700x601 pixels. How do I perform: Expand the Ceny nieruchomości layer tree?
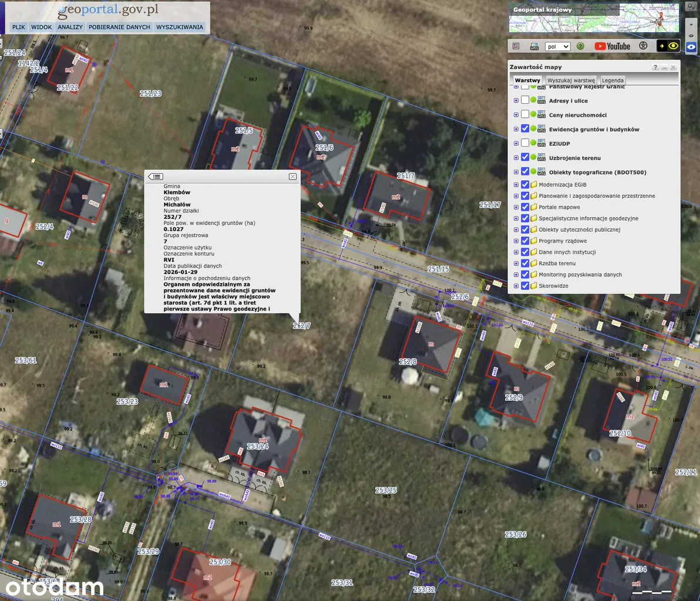tap(516, 115)
